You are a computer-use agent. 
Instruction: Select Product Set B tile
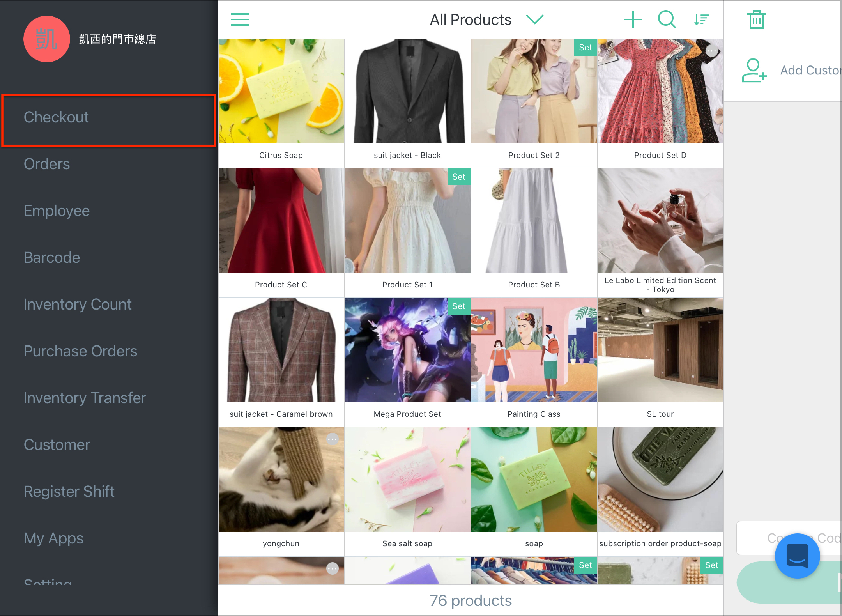click(x=534, y=233)
